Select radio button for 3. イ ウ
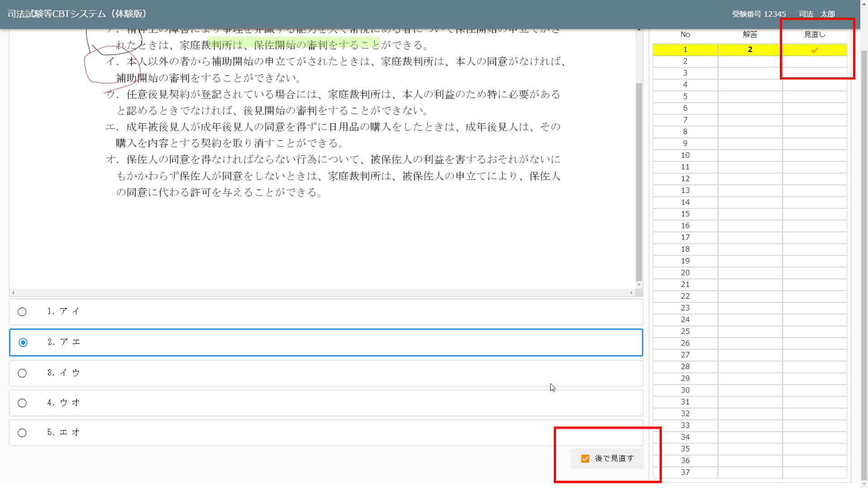The image size is (868, 488). [22, 373]
